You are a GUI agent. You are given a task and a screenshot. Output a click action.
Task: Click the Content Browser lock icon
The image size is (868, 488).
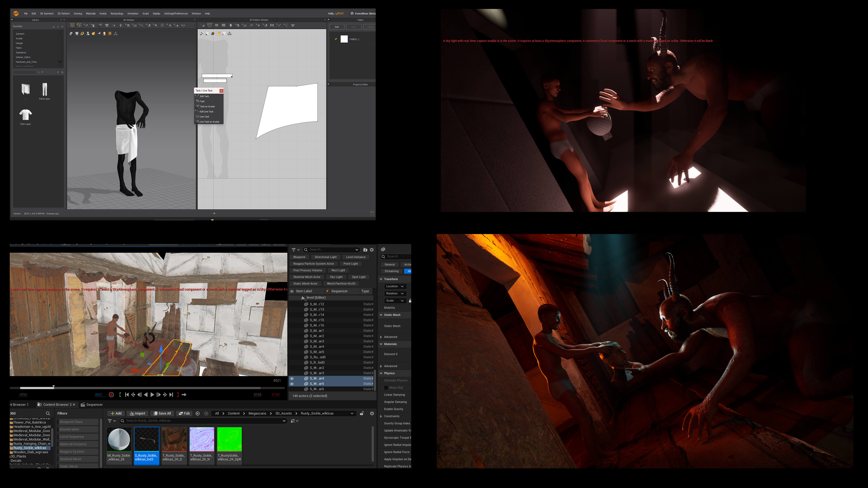click(362, 413)
